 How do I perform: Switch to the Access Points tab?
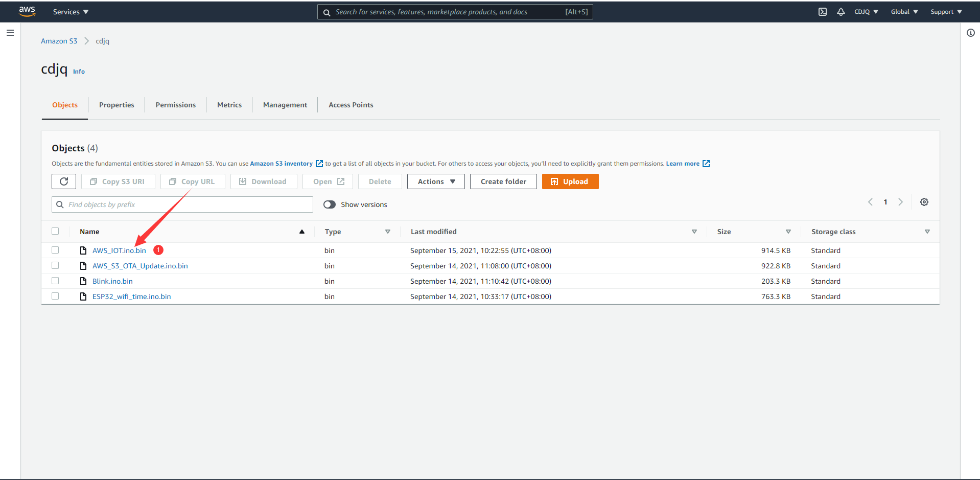[x=351, y=105]
